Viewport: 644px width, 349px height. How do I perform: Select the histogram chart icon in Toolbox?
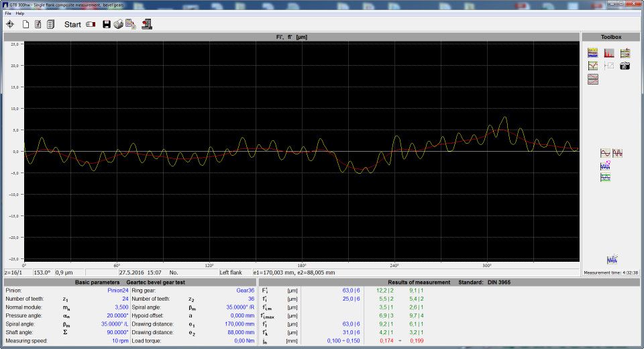(608, 53)
